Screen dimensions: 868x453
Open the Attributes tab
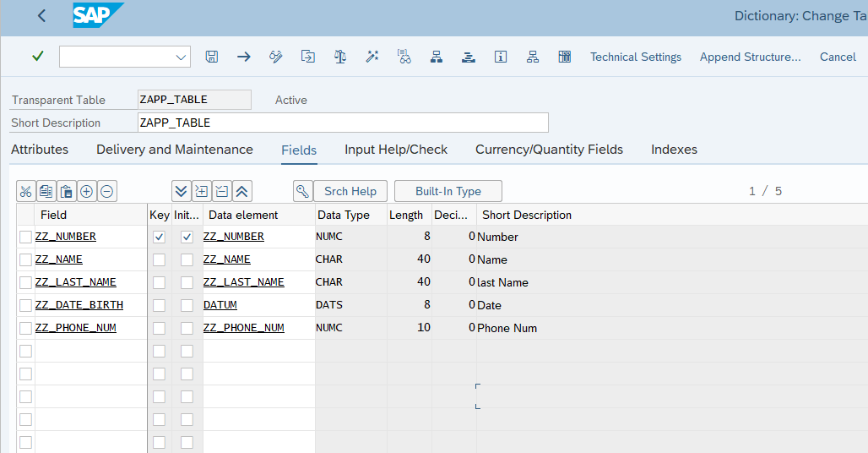pyautogui.click(x=40, y=150)
